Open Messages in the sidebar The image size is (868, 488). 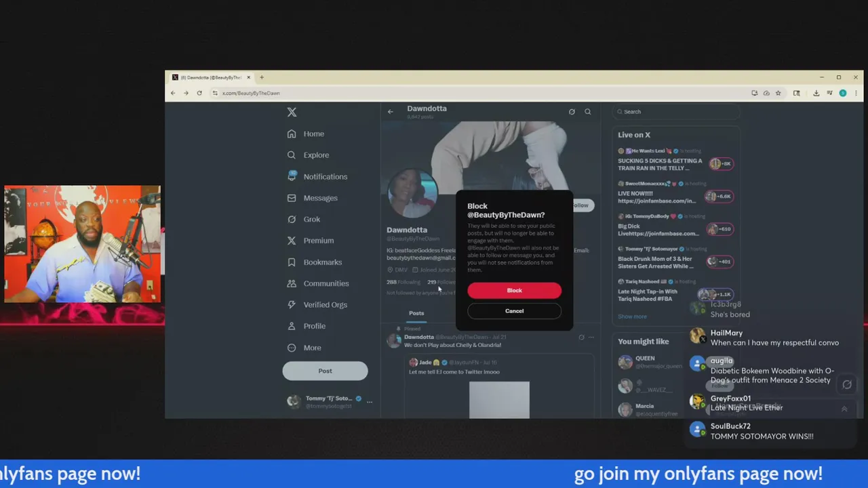(320, 198)
